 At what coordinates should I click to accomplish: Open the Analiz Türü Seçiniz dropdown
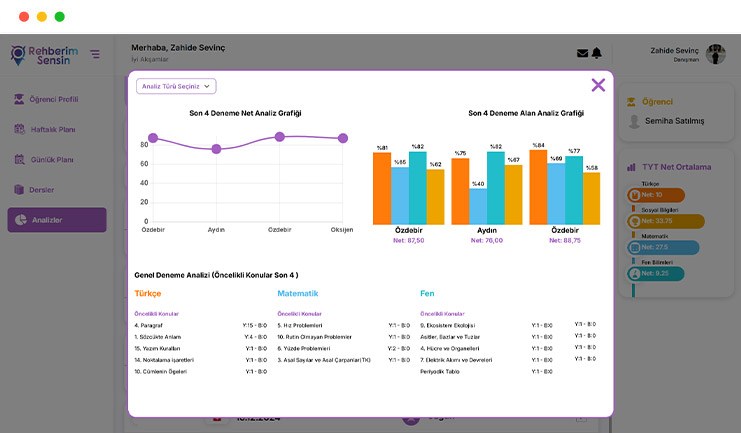click(176, 87)
